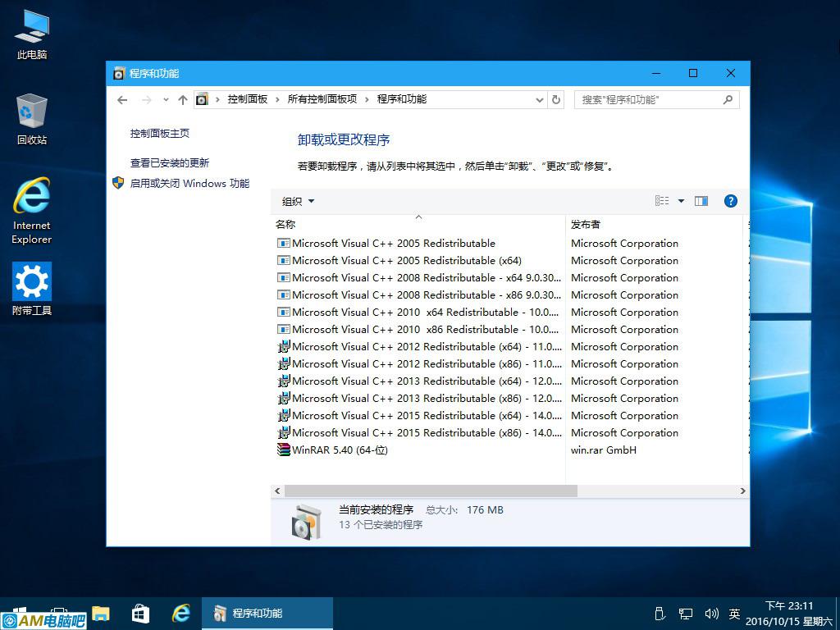Open 查看已安装的更新 link
The image size is (840, 630).
point(170,163)
